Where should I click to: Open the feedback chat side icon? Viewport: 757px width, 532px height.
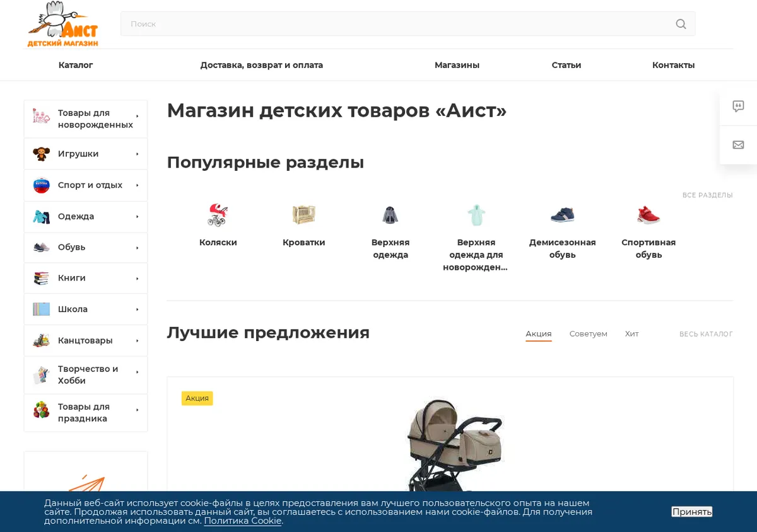(738, 107)
